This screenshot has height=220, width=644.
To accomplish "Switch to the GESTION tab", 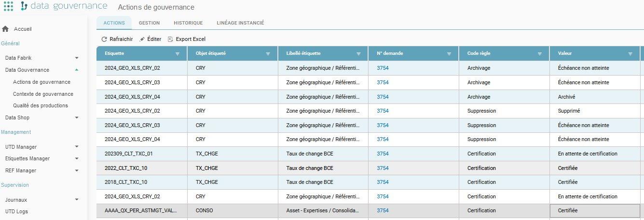I will click(149, 23).
